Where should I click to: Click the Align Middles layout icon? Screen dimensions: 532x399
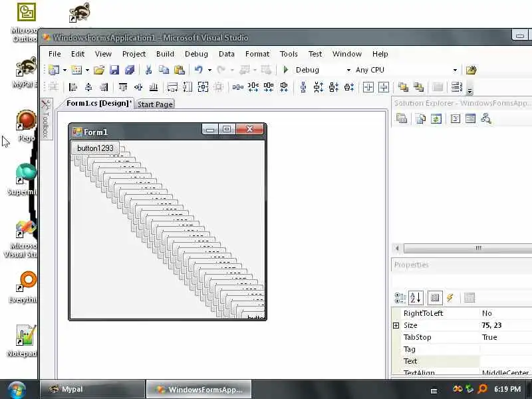click(138, 87)
